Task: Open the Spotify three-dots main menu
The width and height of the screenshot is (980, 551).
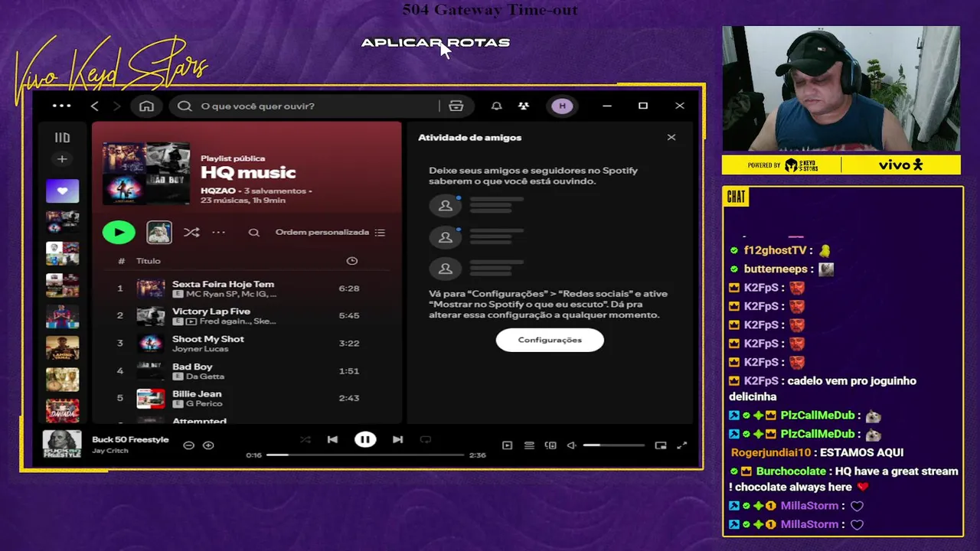Action: 62,106
